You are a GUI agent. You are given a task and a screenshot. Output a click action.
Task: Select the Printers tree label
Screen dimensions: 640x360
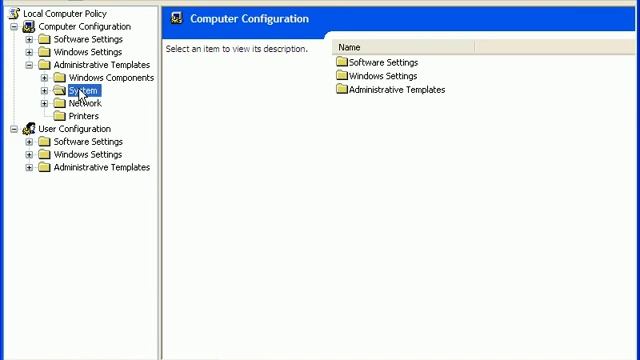pos(84,116)
